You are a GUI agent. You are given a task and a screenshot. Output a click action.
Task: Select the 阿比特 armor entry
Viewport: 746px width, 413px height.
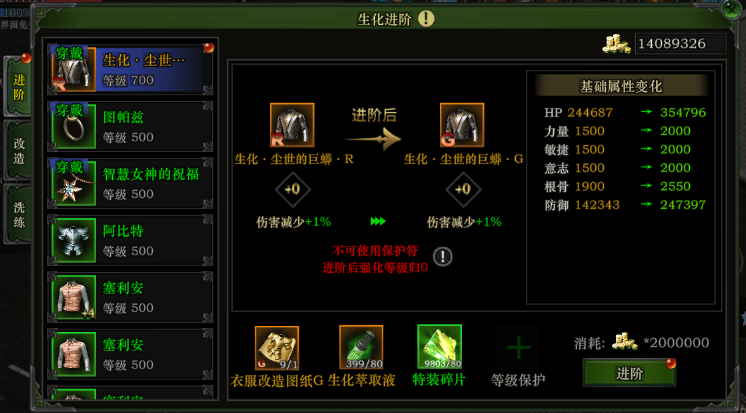click(130, 240)
